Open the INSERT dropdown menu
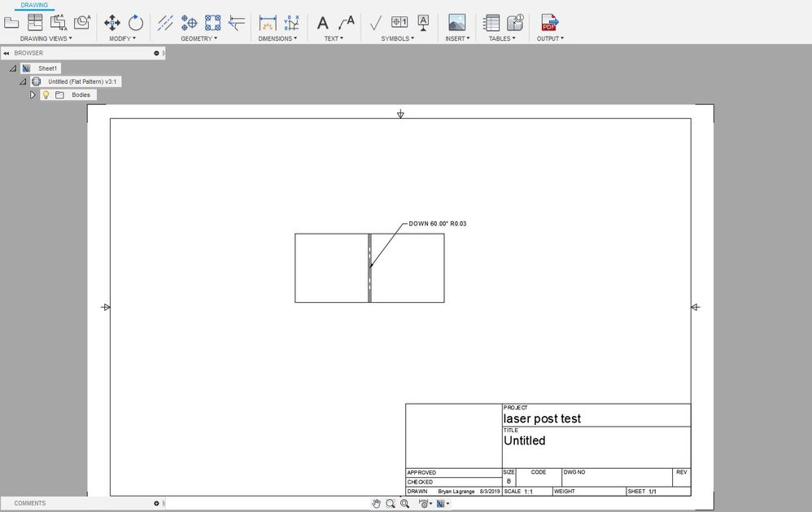This screenshot has width=812, height=512. click(x=458, y=38)
